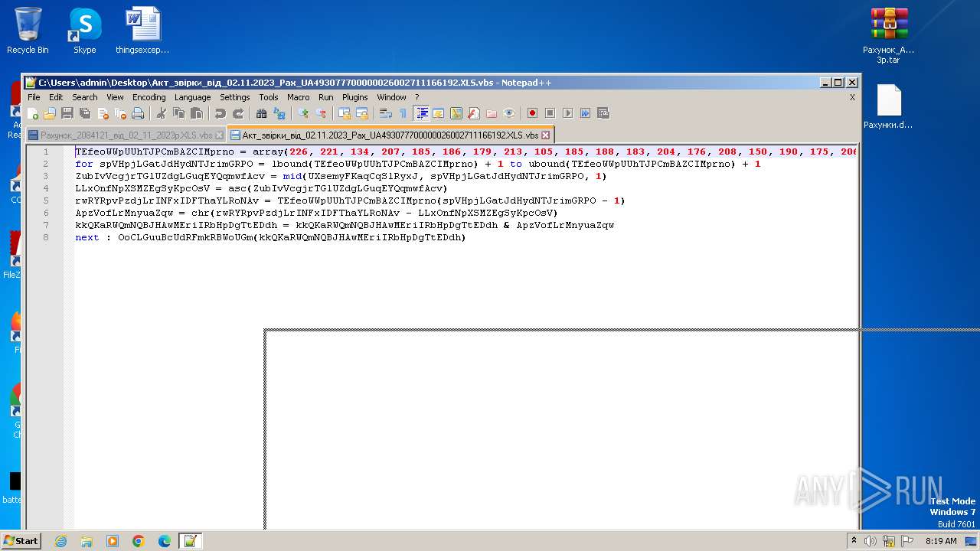Open the User Defined Language dialog icon
The width and height of the screenshot is (980, 551).
point(439,113)
